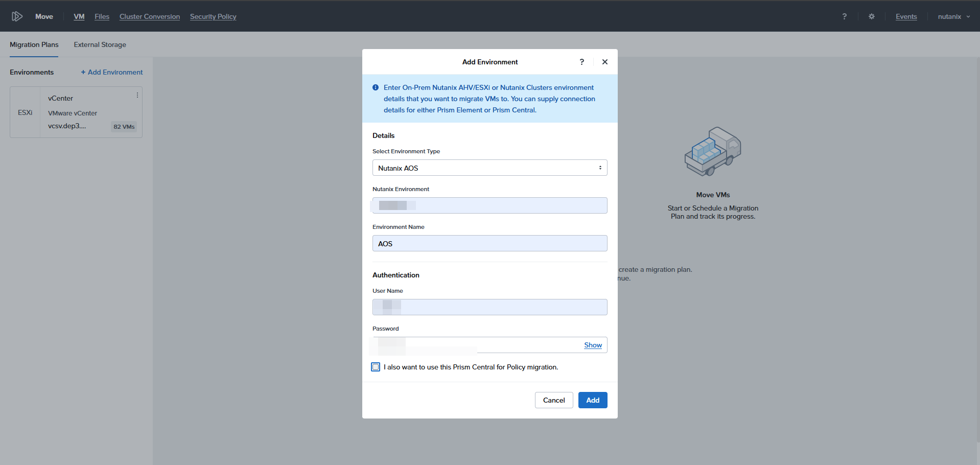Click the + Add Environment link
Viewport: 980px width, 465px height.
coord(112,72)
